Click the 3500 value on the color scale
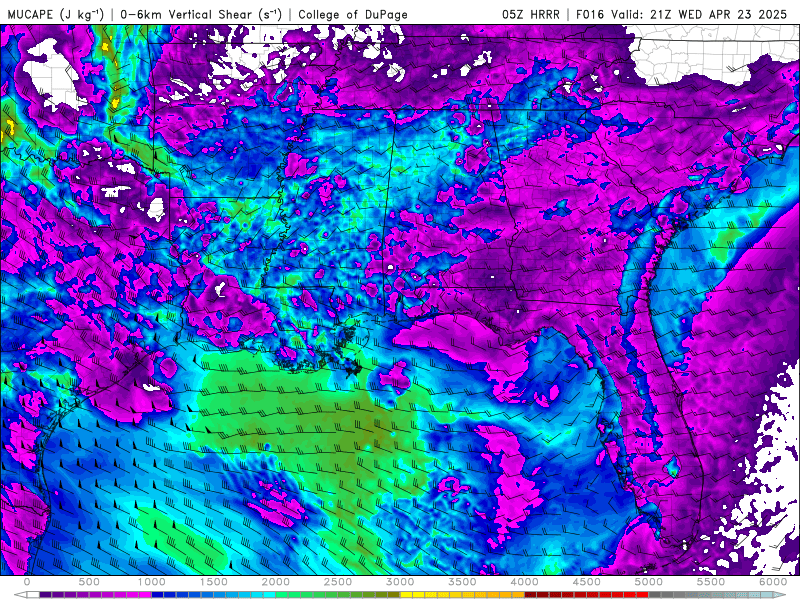The image size is (800, 600). (463, 582)
